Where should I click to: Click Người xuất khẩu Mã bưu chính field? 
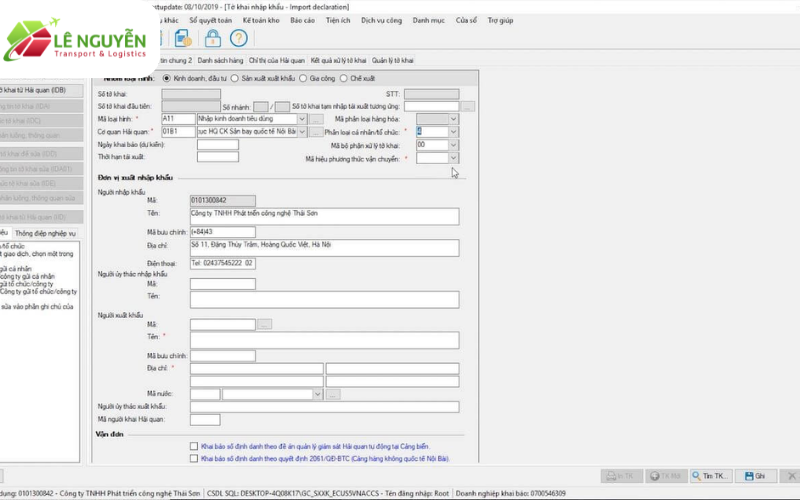pos(223,356)
